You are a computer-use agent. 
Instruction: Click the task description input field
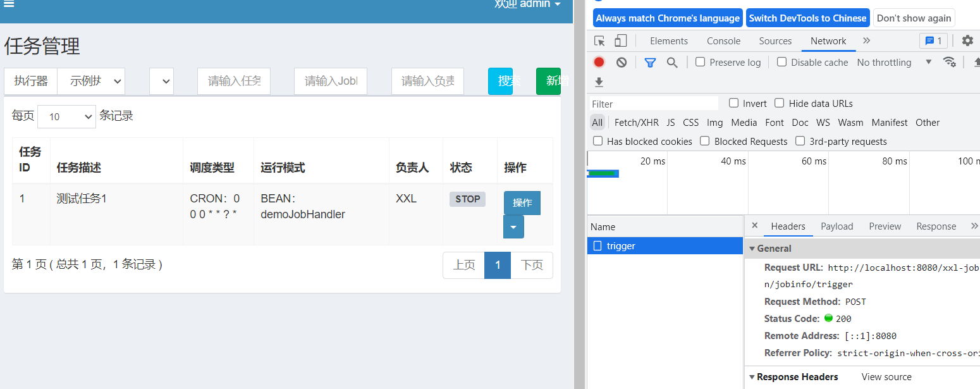[234, 81]
